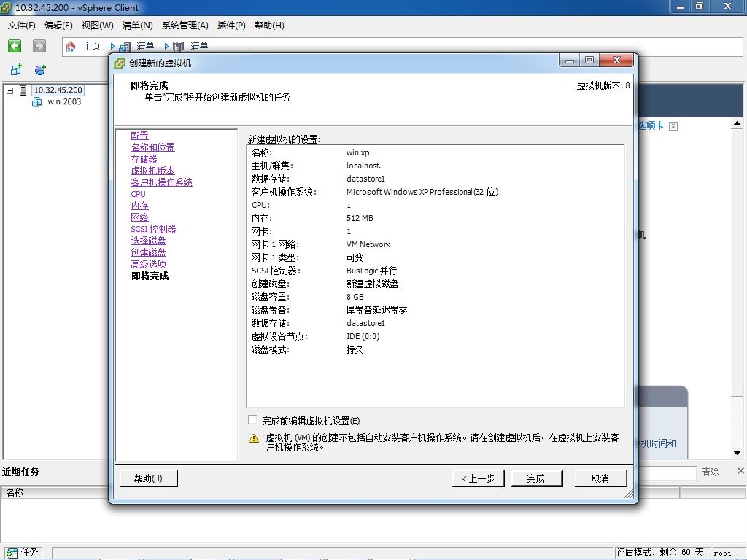Close the tab with small X box

[673, 125]
